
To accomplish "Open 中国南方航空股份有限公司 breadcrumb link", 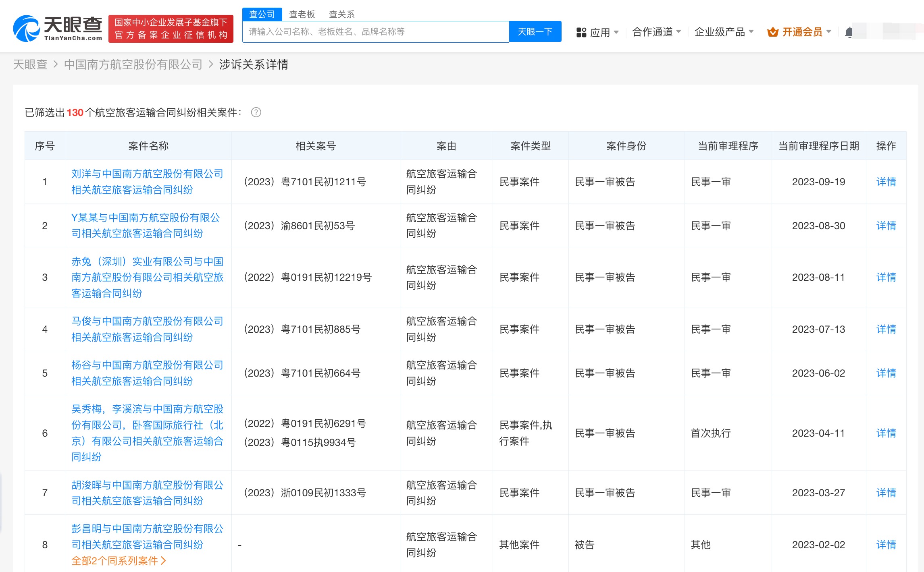I will (133, 64).
